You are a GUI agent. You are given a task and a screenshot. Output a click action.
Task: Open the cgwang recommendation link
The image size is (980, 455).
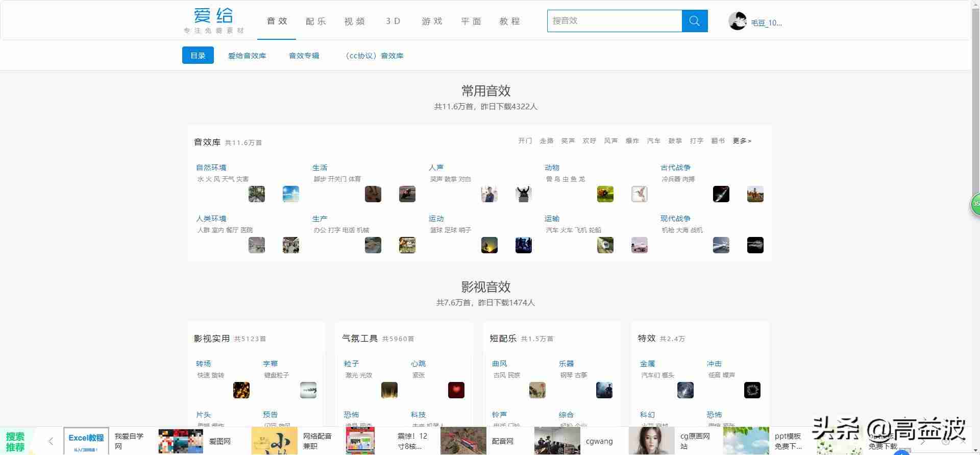pyautogui.click(x=599, y=441)
